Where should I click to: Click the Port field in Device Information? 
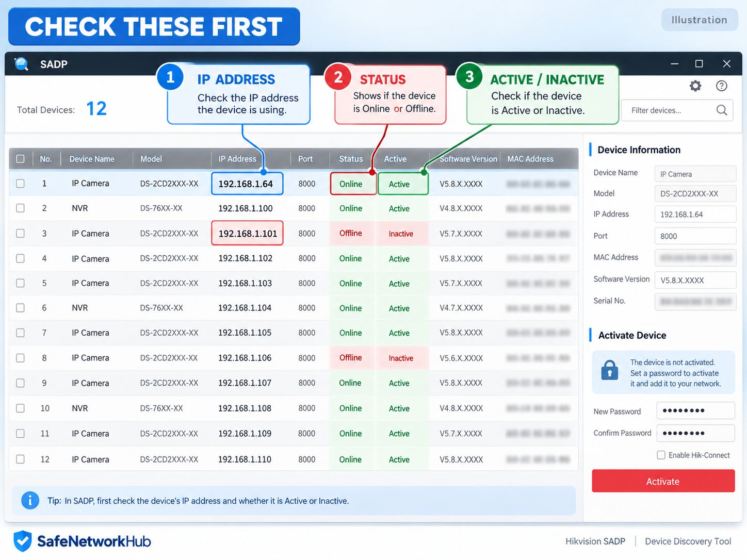click(695, 236)
